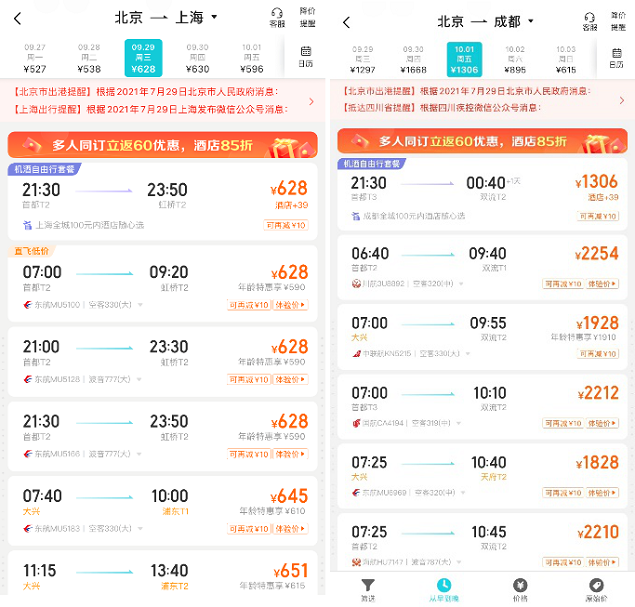
Task: Open the 多人同订立返60优惠 banner on 北京—上海 screen
Action: 162,144
